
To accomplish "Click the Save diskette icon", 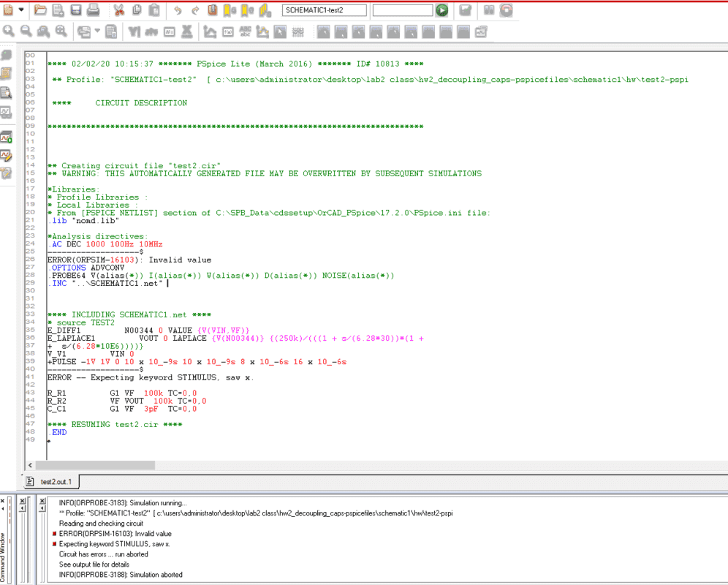I will [75, 10].
